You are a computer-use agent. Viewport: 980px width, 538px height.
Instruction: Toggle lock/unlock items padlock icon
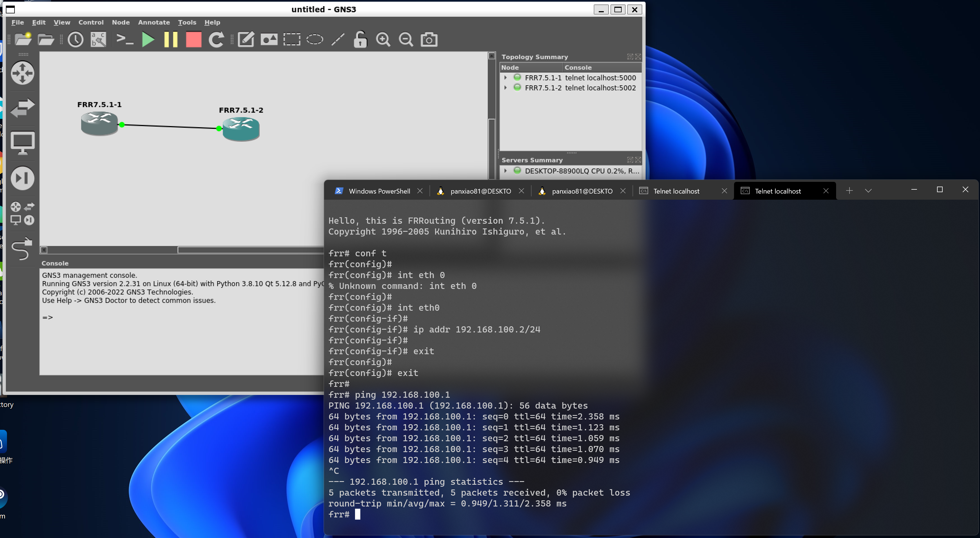tap(360, 40)
